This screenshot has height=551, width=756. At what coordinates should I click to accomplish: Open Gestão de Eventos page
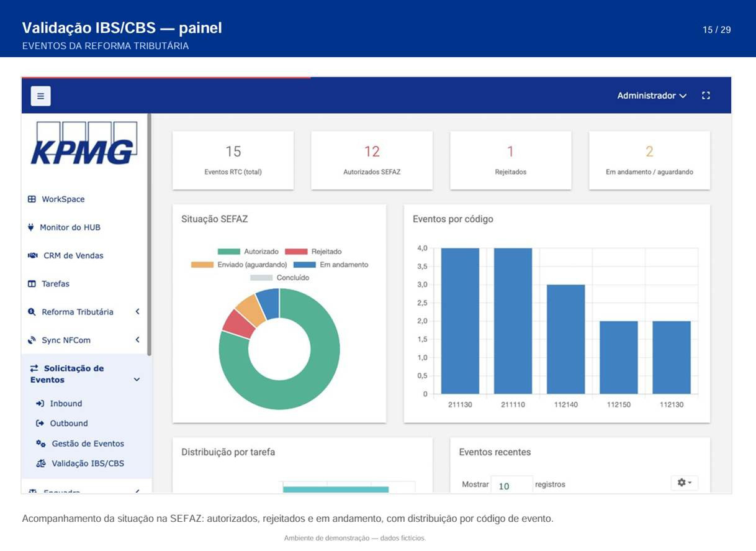88,444
